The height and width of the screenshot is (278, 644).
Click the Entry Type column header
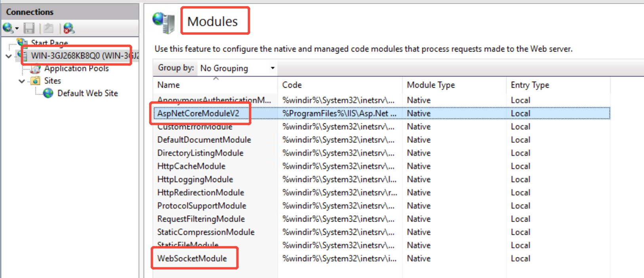point(530,85)
